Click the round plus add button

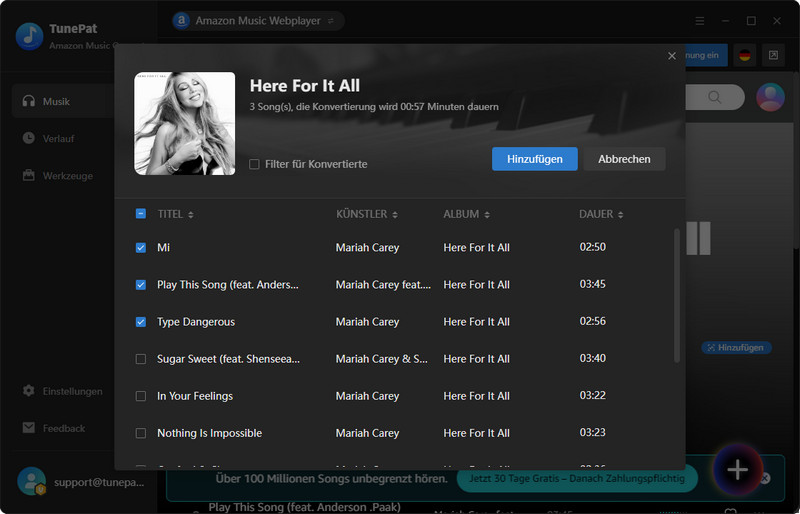[738, 470]
